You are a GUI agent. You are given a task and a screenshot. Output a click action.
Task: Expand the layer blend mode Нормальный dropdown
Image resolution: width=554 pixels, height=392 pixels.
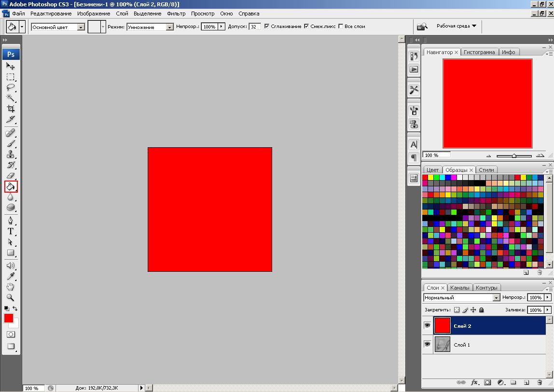click(496, 298)
